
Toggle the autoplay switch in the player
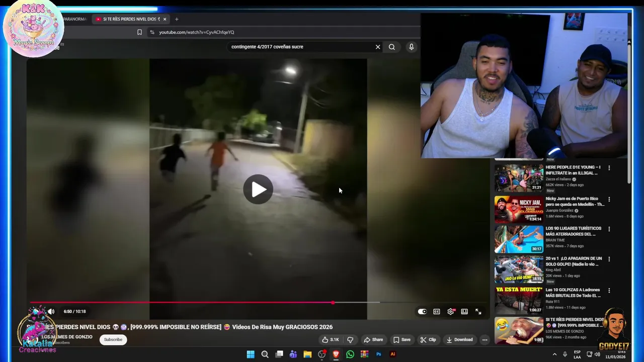pos(422,311)
